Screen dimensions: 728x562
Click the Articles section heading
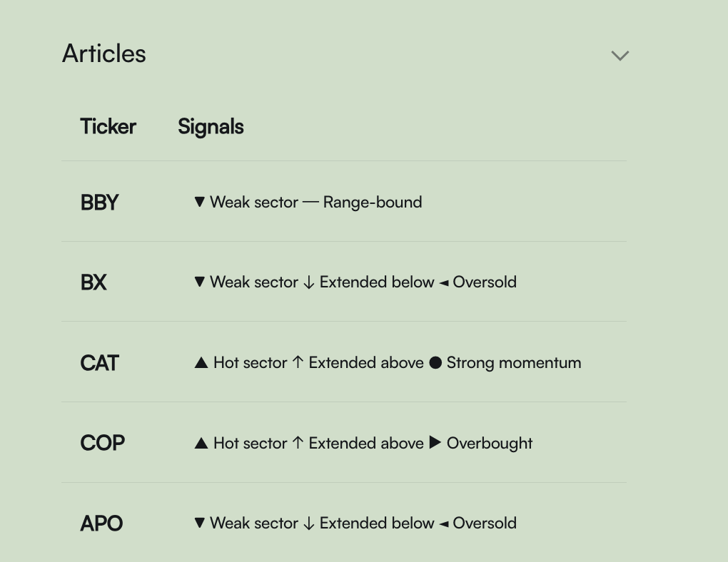pos(104,53)
